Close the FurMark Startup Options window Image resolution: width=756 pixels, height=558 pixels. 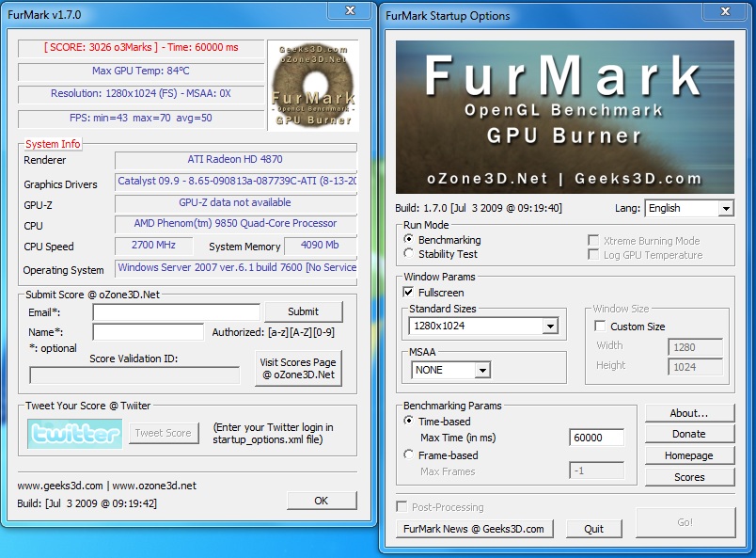(725, 11)
